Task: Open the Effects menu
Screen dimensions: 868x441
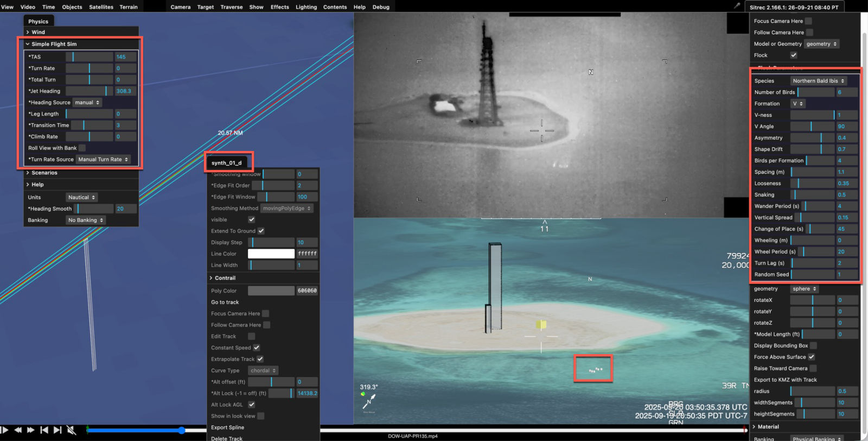Action: (x=280, y=7)
